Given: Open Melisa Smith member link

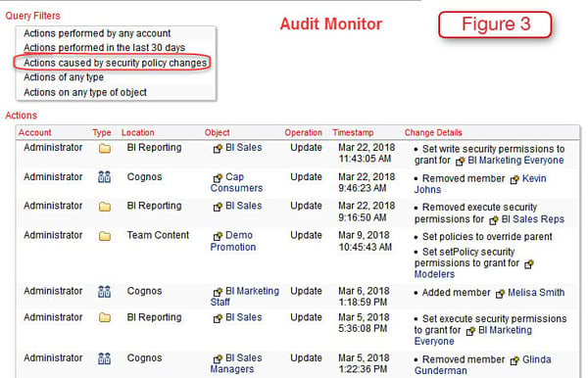Looking at the screenshot, I should coord(536,293).
